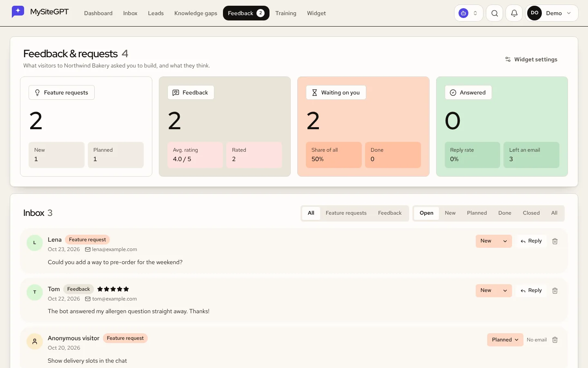Screen dimensions: 588x368
Task: Click Tom's avatar icon
Action: point(35,292)
